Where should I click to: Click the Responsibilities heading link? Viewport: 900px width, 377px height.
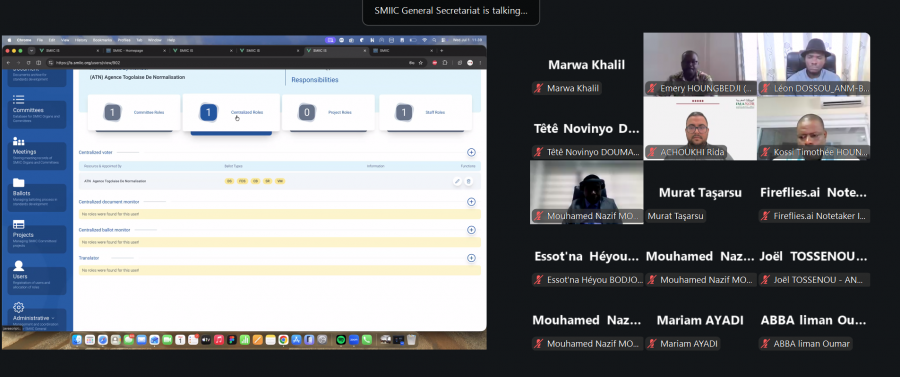(315, 80)
